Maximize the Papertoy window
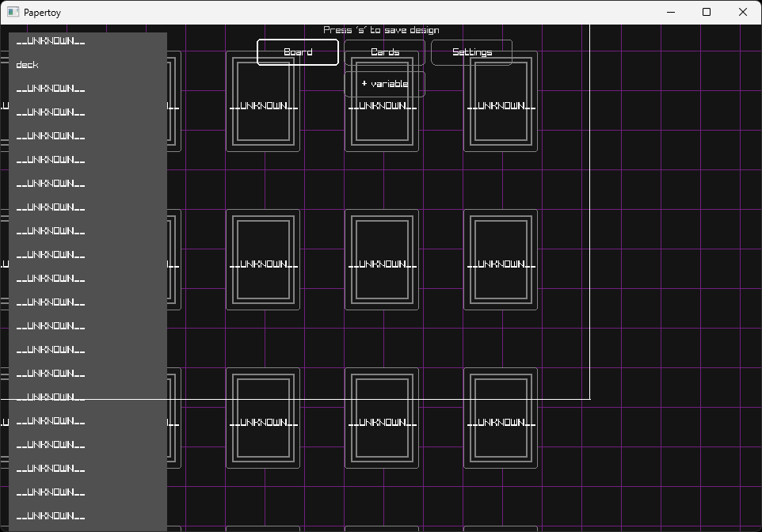The width and height of the screenshot is (762, 532). coord(707,12)
